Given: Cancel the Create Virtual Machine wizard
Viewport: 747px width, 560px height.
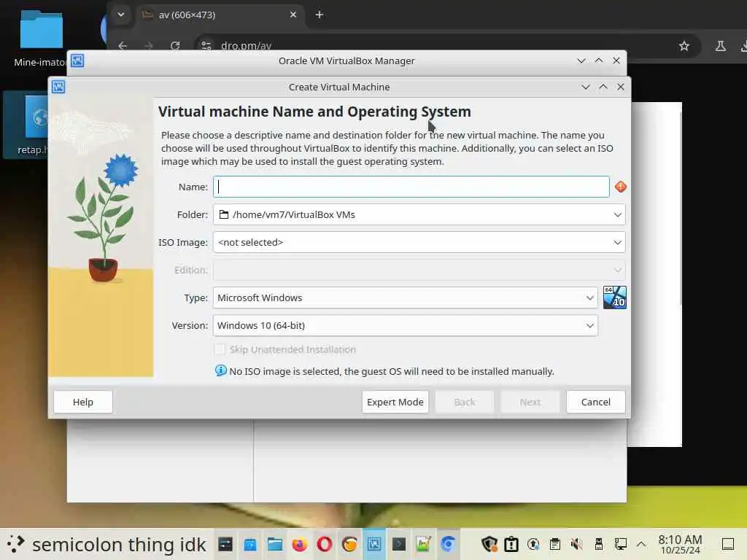Looking at the screenshot, I should click(595, 402).
